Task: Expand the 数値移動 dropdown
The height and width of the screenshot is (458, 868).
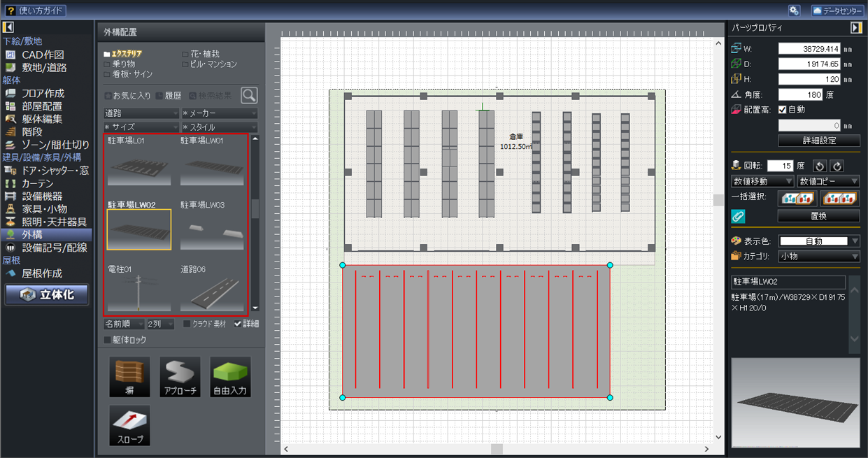Action: point(762,182)
